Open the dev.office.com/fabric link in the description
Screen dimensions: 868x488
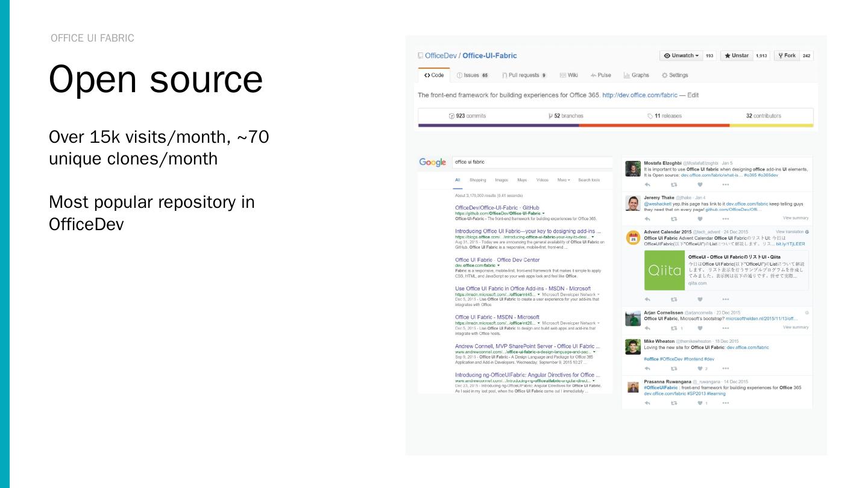tap(640, 95)
